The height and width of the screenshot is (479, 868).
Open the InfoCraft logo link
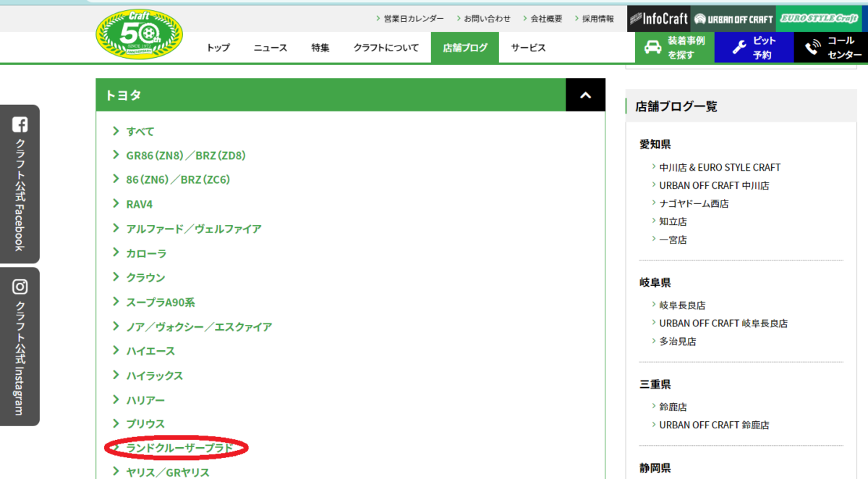point(658,19)
